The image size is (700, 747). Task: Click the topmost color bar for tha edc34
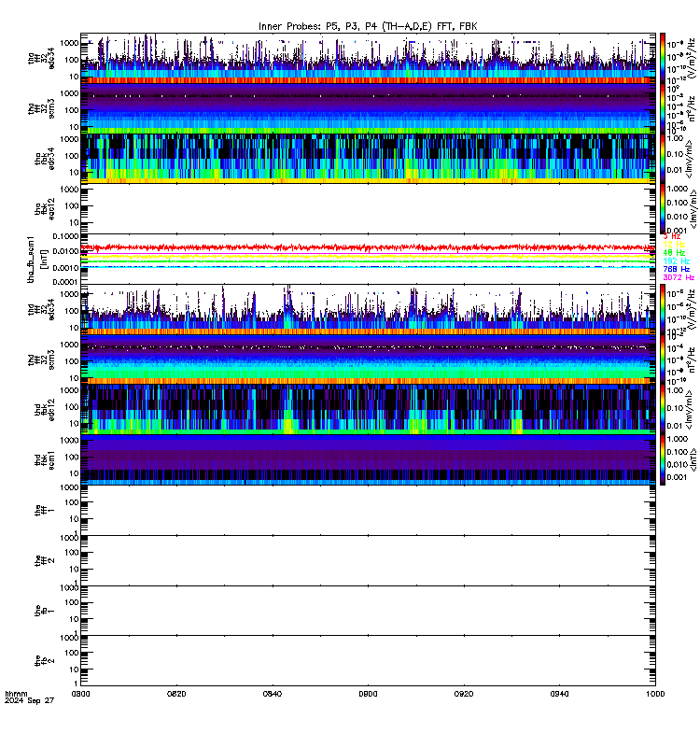pos(663,58)
